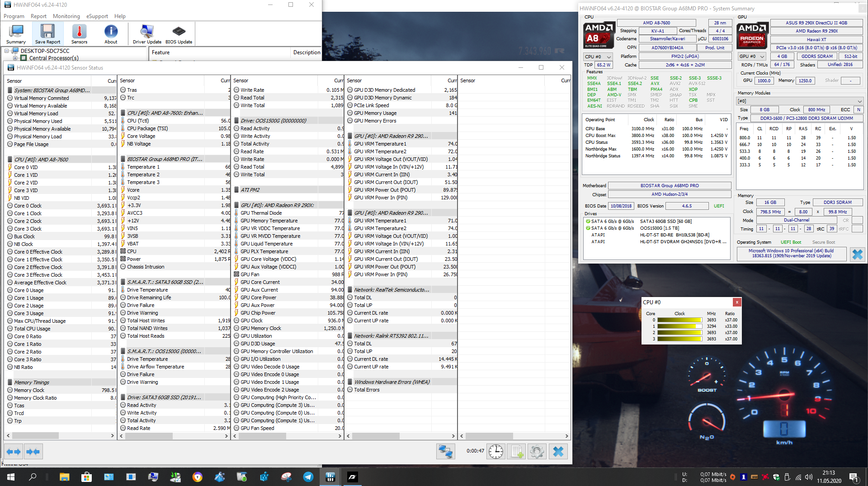Click the Description column header
868x486 pixels.
click(x=307, y=52)
